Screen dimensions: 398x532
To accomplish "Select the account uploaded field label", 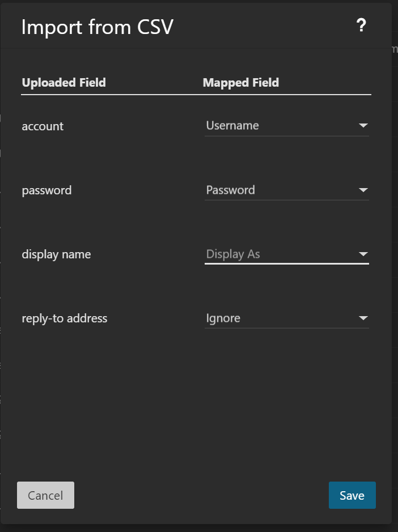I will (x=43, y=126).
